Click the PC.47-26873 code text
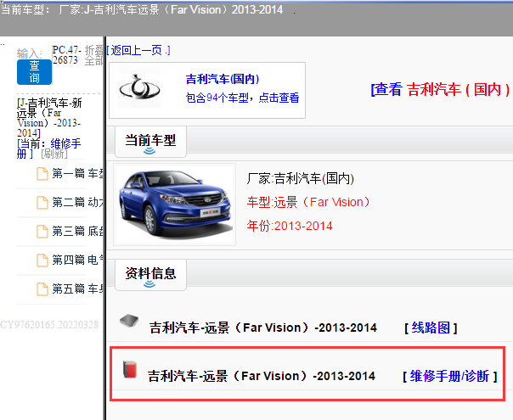 (66, 55)
